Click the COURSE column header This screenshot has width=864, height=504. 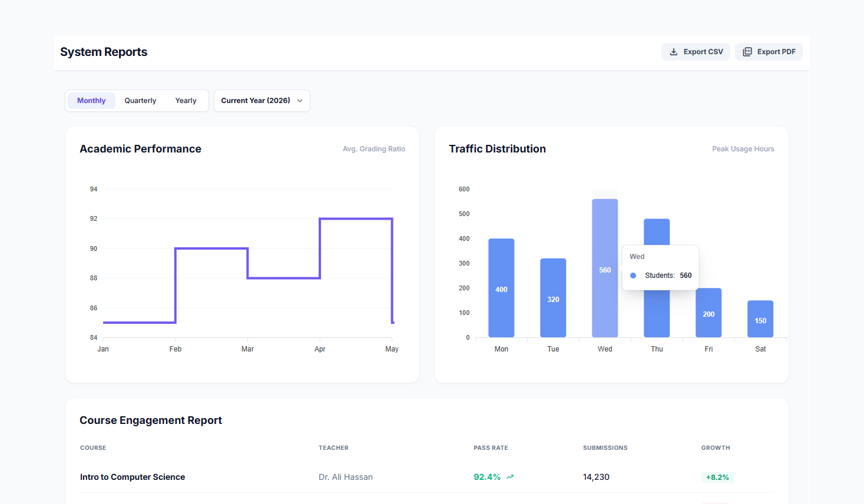(x=93, y=448)
